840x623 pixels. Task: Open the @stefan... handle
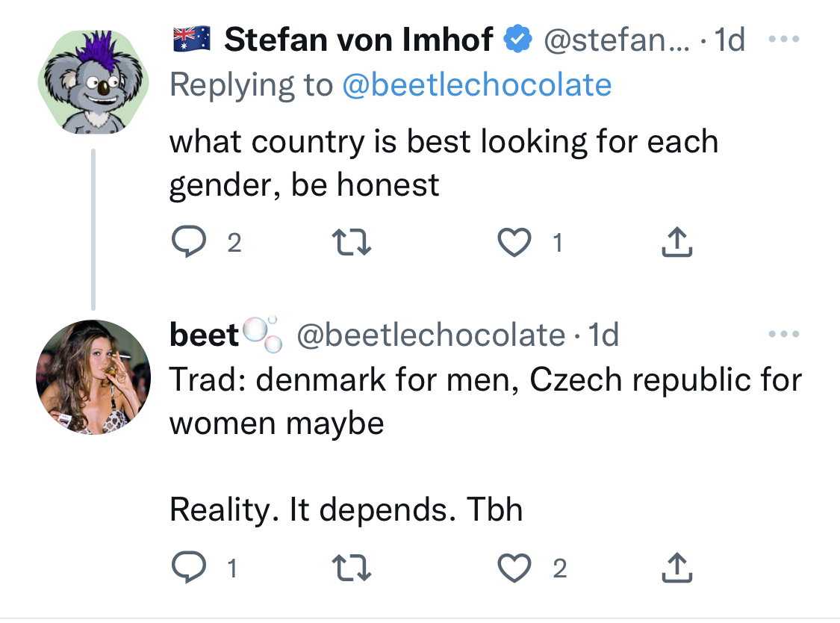tap(617, 40)
